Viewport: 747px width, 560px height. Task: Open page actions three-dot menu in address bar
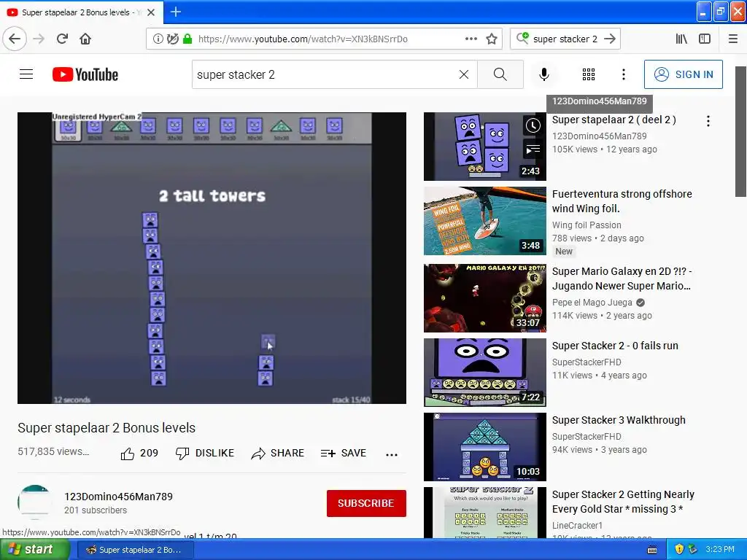pyautogui.click(x=471, y=39)
